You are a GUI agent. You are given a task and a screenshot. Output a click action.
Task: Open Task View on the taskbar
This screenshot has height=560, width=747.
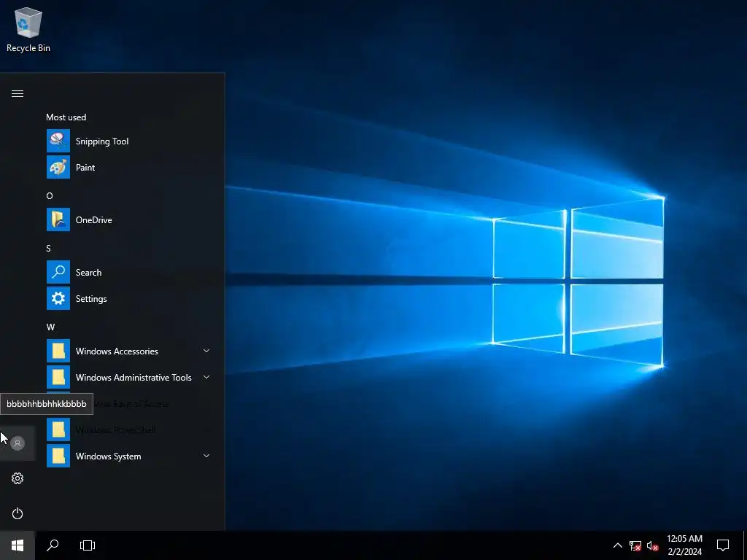point(88,545)
